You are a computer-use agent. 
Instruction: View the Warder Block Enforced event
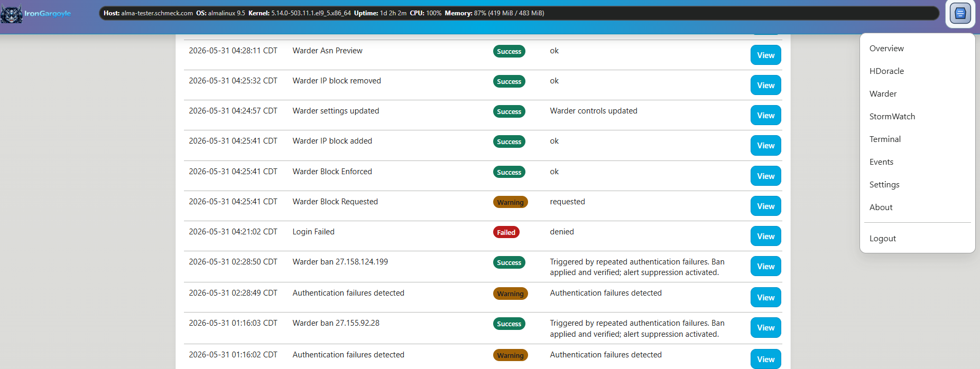click(765, 176)
